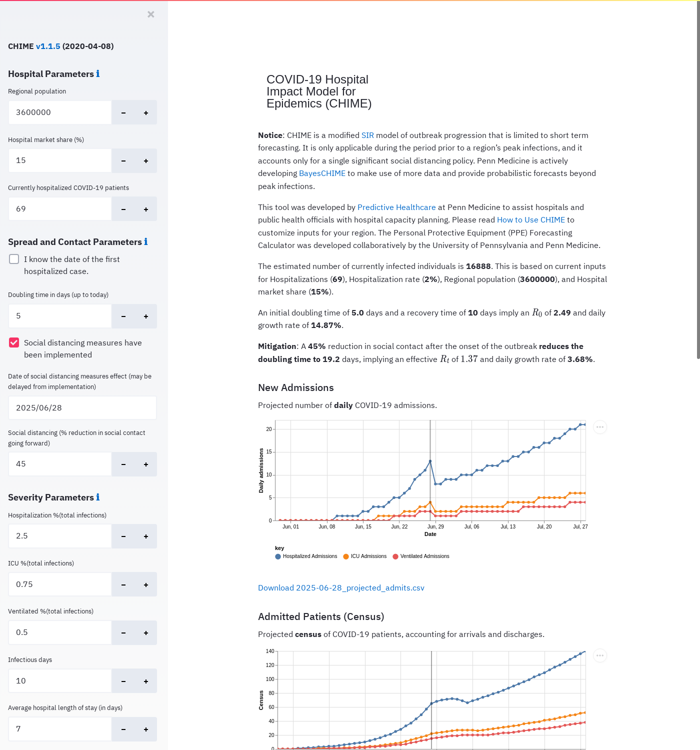Viewport: 700px width, 750px height.
Task: Increase the doubling time in days
Action: (x=146, y=316)
